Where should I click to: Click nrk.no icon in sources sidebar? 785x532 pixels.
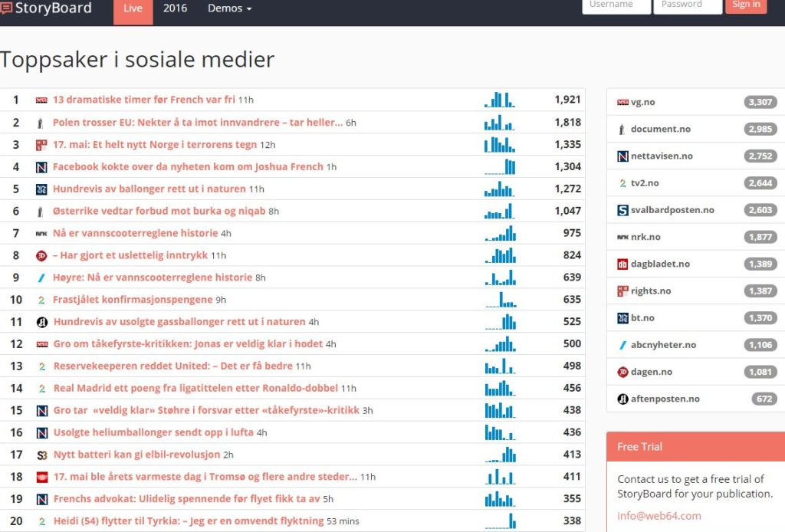[x=622, y=237]
